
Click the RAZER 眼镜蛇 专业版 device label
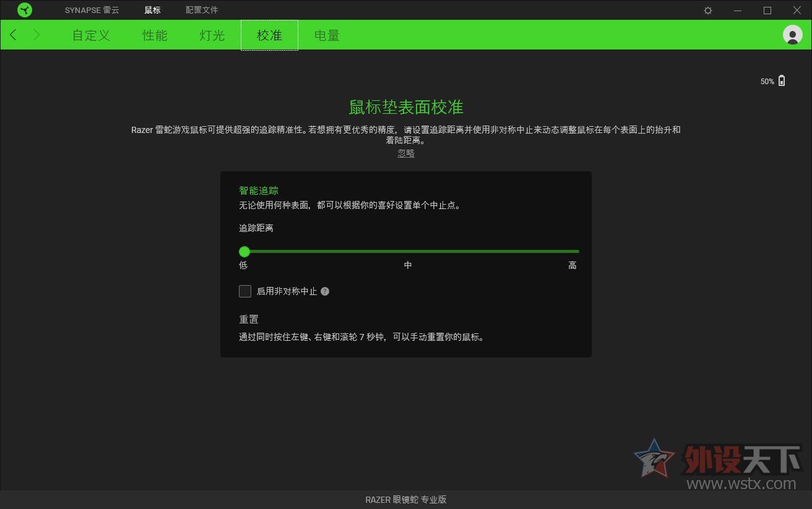pos(406,500)
